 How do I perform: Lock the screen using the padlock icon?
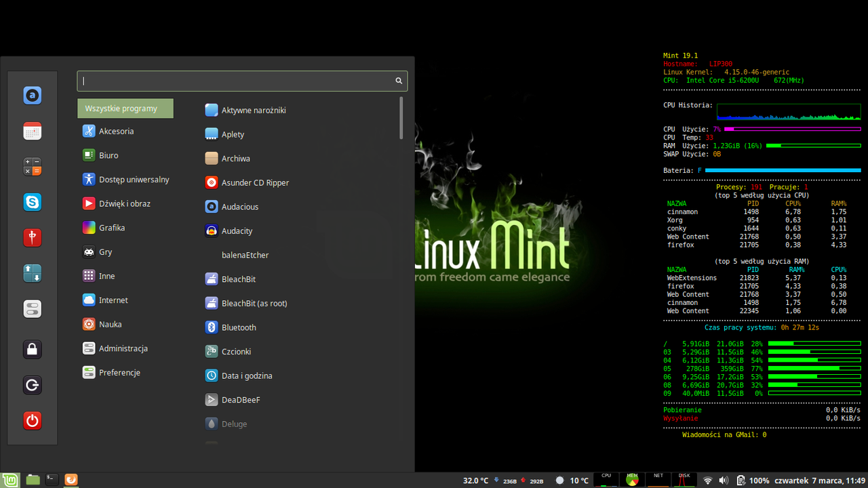[x=33, y=350]
